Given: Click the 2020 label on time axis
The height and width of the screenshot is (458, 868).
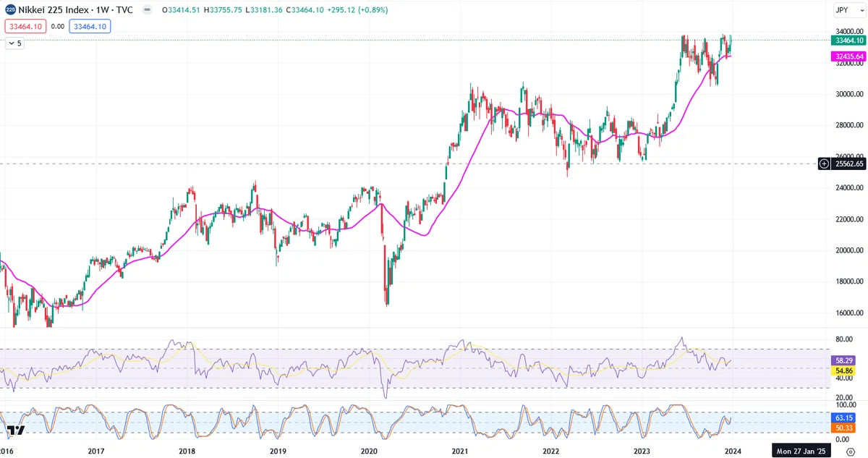Looking at the screenshot, I should (369, 451).
